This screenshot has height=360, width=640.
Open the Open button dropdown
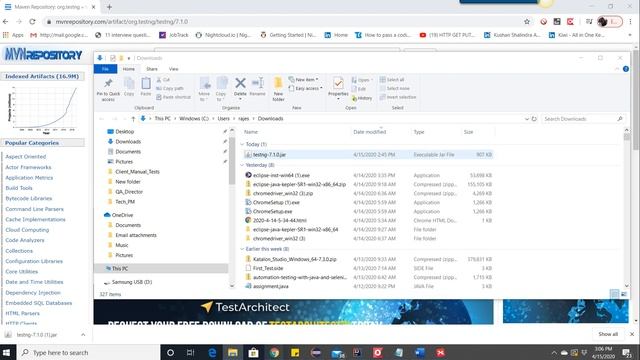[362, 80]
